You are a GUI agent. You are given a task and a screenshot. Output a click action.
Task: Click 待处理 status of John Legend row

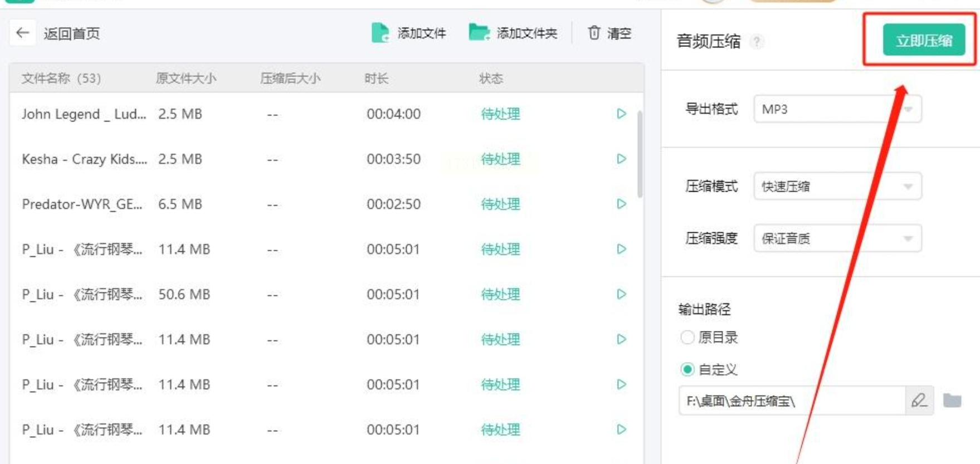click(500, 114)
